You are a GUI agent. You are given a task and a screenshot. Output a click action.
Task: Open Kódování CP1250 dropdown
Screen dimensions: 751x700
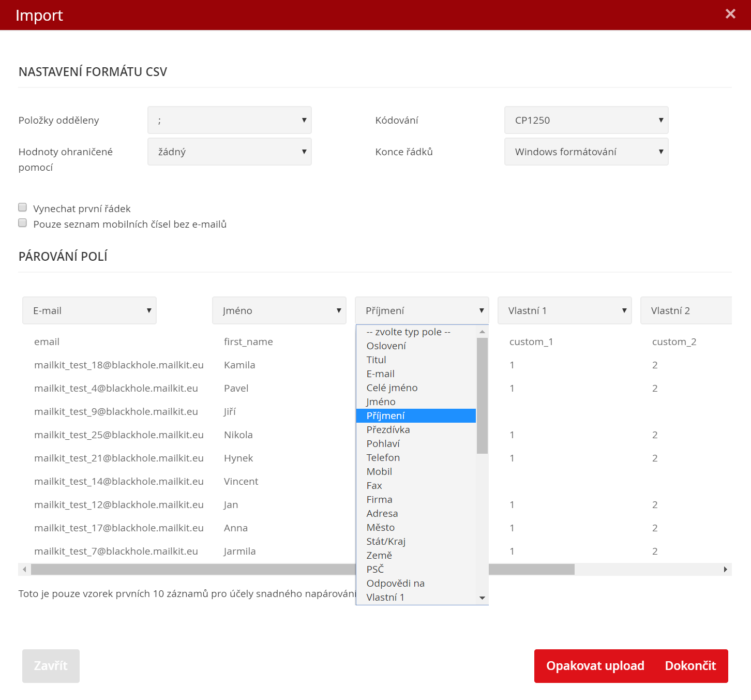pyautogui.click(x=587, y=120)
